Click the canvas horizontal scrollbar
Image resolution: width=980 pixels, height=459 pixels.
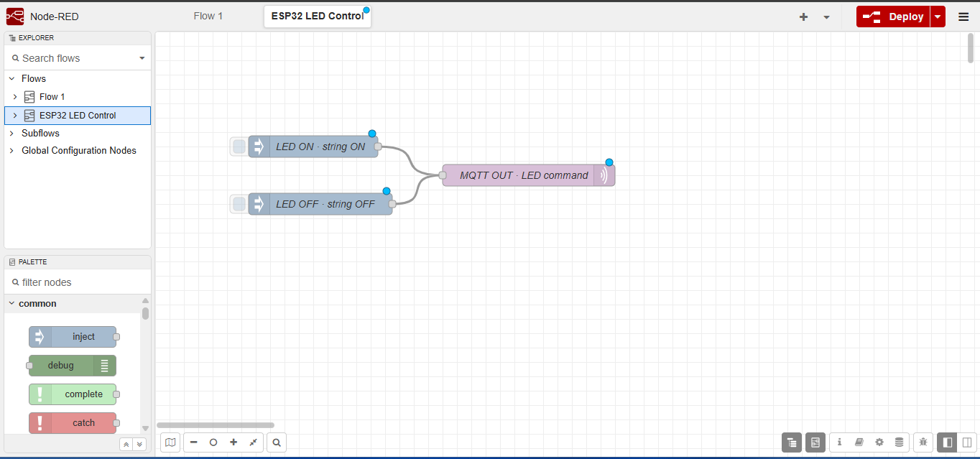(x=216, y=425)
